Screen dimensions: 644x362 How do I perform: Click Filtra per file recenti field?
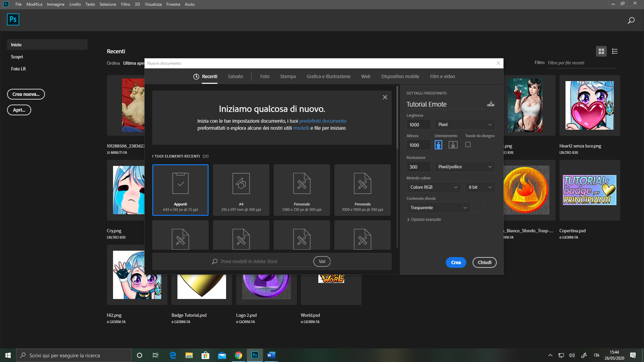click(x=582, y=63)
